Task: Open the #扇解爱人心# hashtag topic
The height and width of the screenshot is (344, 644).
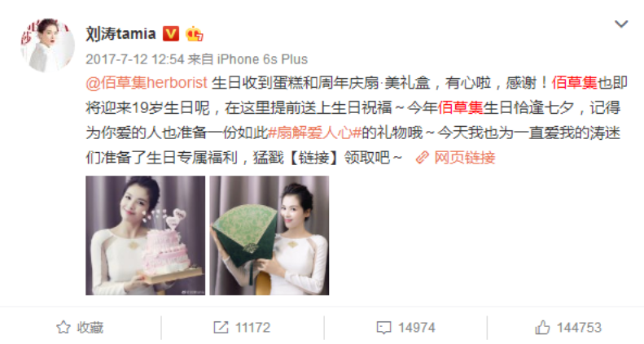Action: pyautogui.click(x=314, y=133)
